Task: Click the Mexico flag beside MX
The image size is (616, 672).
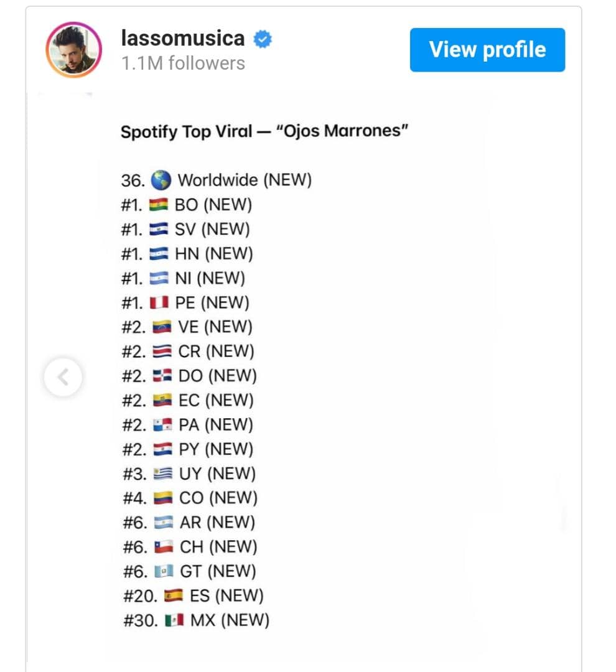Action: point(174,620)
